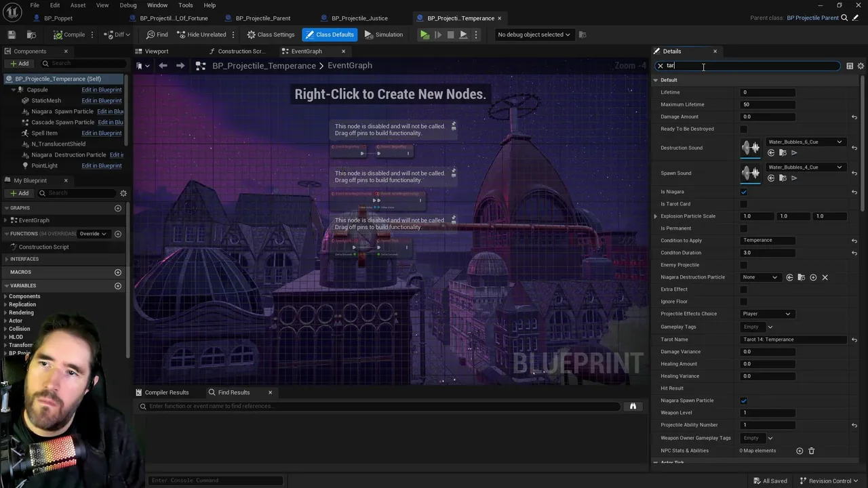Delete all NPC Stats & Abilities elements

point(811,451)
